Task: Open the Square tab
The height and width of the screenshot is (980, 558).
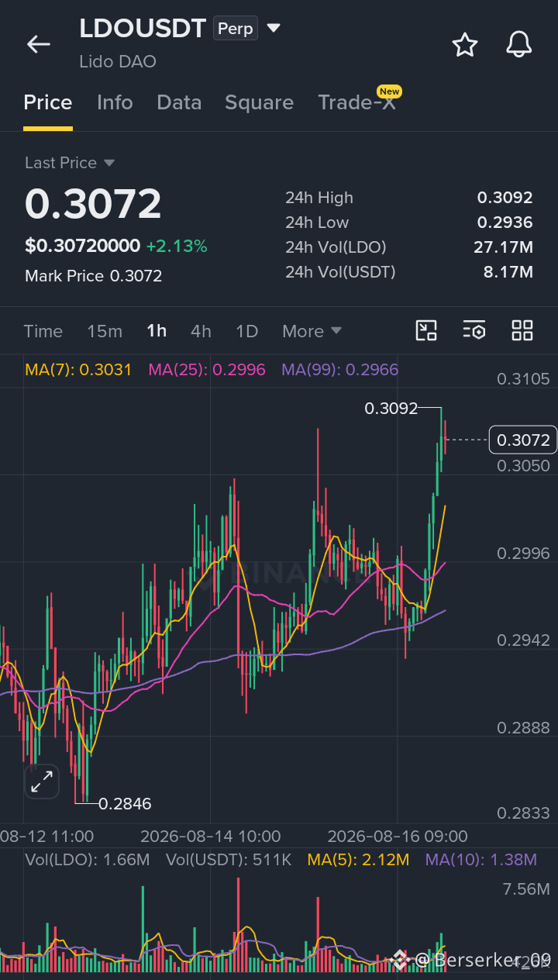Action: click(x=259, y=102)
